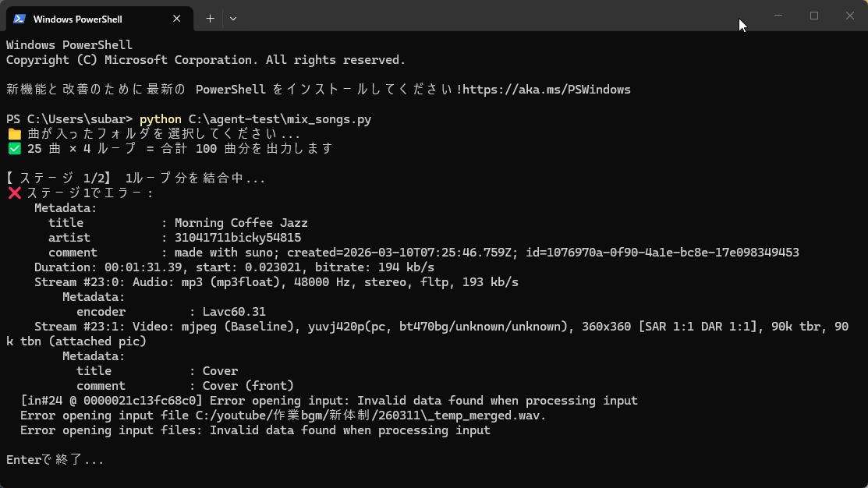The width and height of the screenshot is (868, 488).
Task: Click the "Morning Coffee Jazz" title text
Action: (241, 223)
